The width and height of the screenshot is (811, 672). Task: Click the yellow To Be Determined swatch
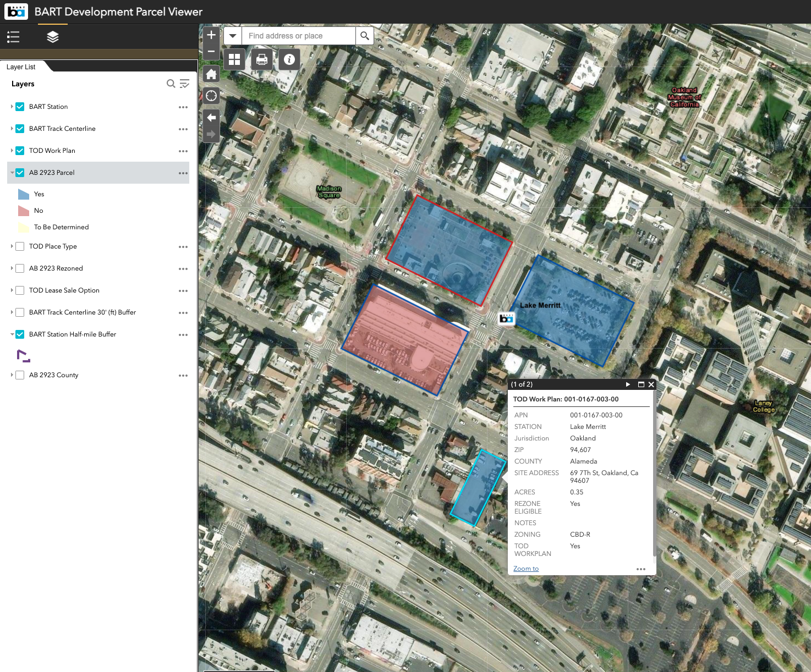24,227
